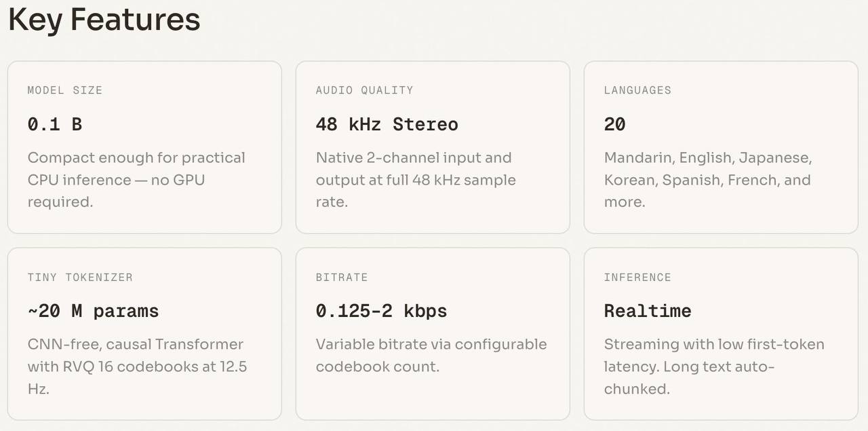Select the 20 languages count value
Screen dimensions: 868x431
(615, 124)
